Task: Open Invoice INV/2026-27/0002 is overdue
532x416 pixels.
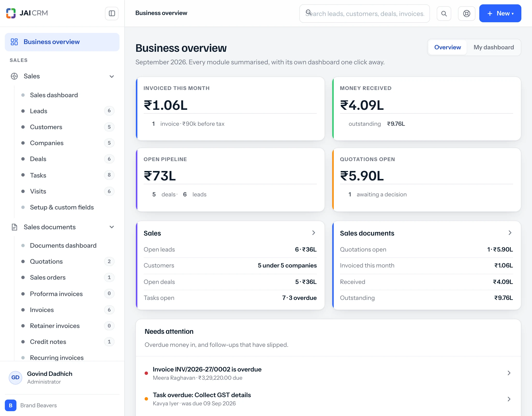Action: tap(328, 373)
